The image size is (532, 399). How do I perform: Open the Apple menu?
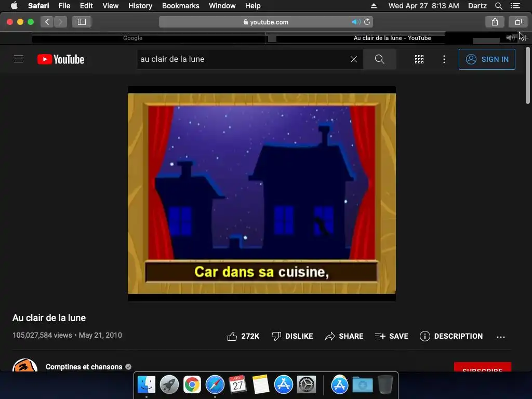pos(14,6)
